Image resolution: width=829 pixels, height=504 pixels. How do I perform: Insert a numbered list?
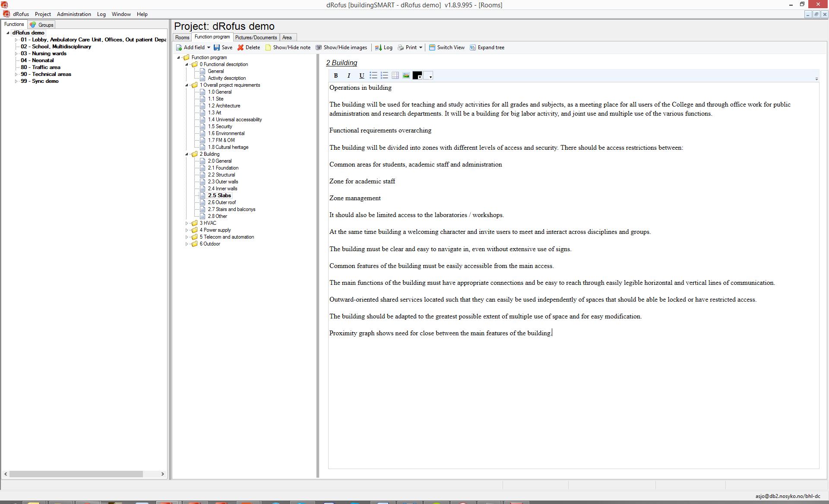[384, 76]
